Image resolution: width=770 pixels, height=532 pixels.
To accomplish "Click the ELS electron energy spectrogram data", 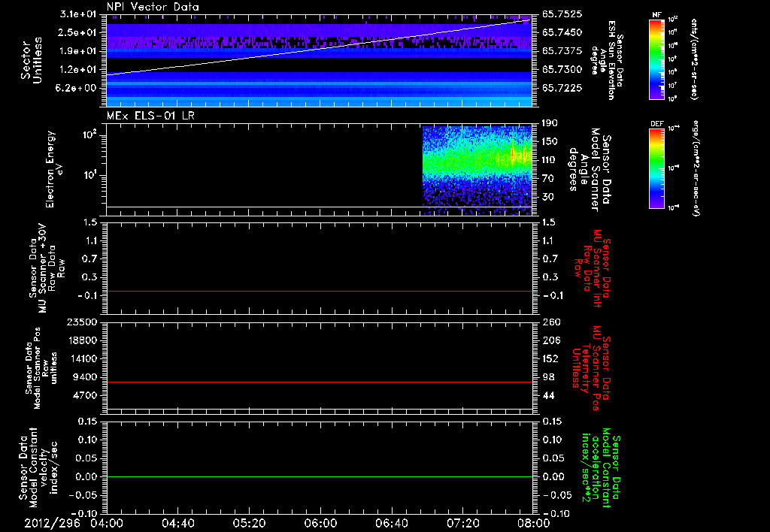I will (477, 171).
